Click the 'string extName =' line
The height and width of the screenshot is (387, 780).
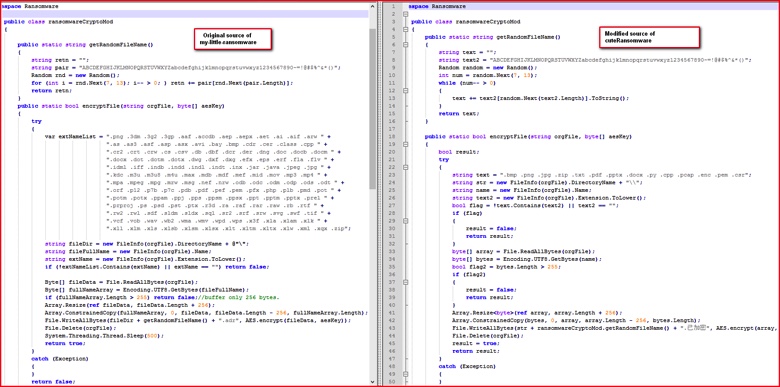pyautogui.click(x=145, y=259)
